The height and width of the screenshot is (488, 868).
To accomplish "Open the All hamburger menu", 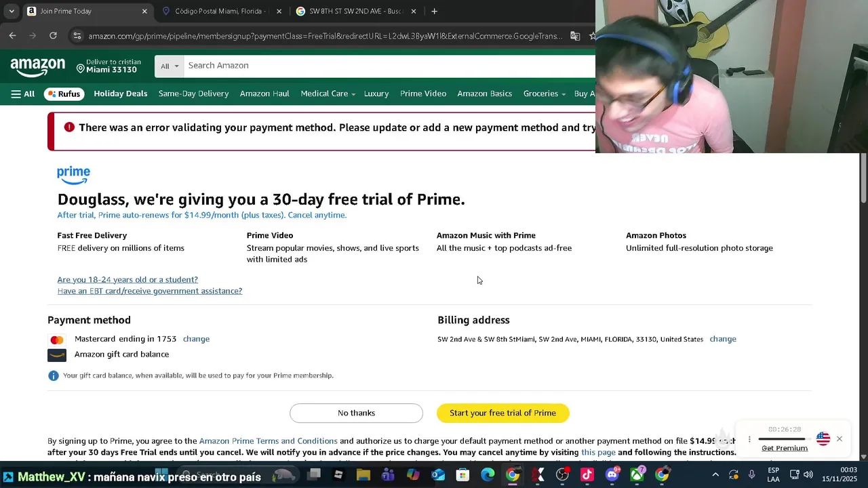I will [22, 94].
